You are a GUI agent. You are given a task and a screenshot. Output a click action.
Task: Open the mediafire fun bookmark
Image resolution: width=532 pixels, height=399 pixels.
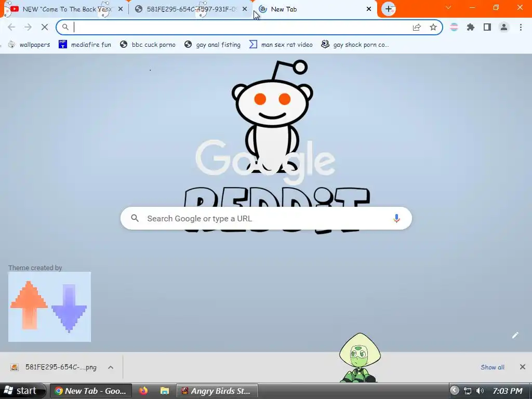[x=85, y=45]
